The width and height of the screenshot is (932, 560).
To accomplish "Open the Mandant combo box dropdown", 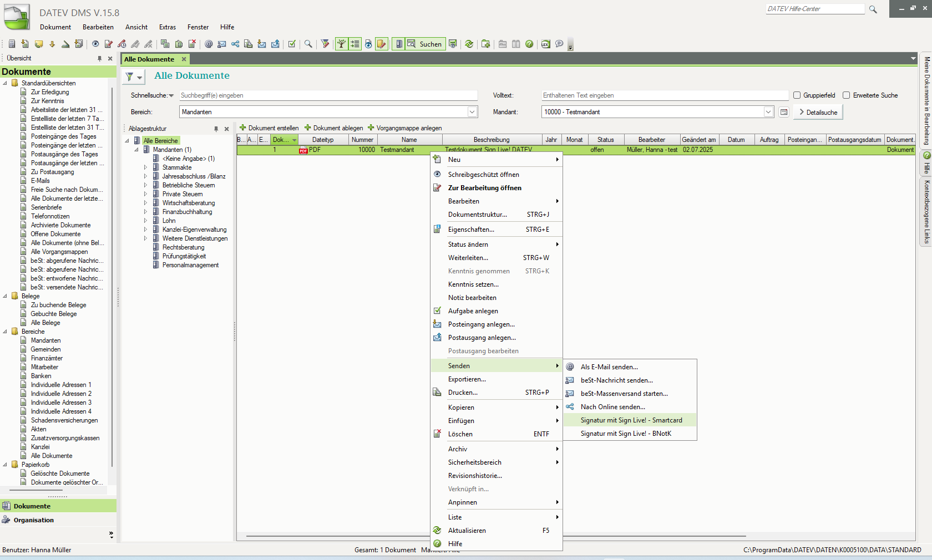I will pos(768,112).
